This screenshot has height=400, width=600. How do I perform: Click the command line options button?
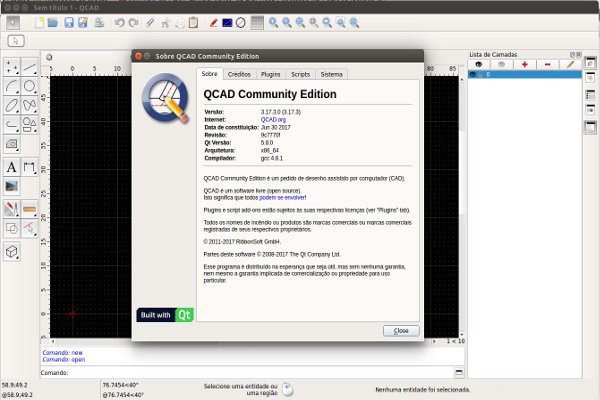459,372
